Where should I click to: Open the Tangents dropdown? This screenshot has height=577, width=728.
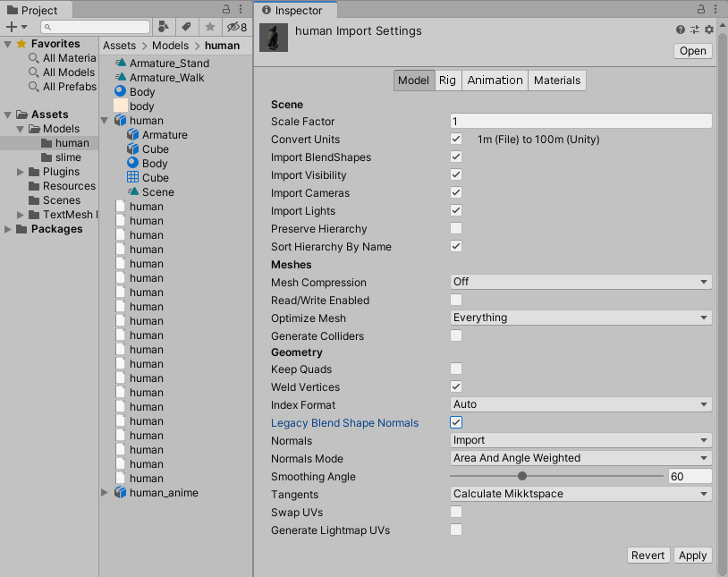580,494
